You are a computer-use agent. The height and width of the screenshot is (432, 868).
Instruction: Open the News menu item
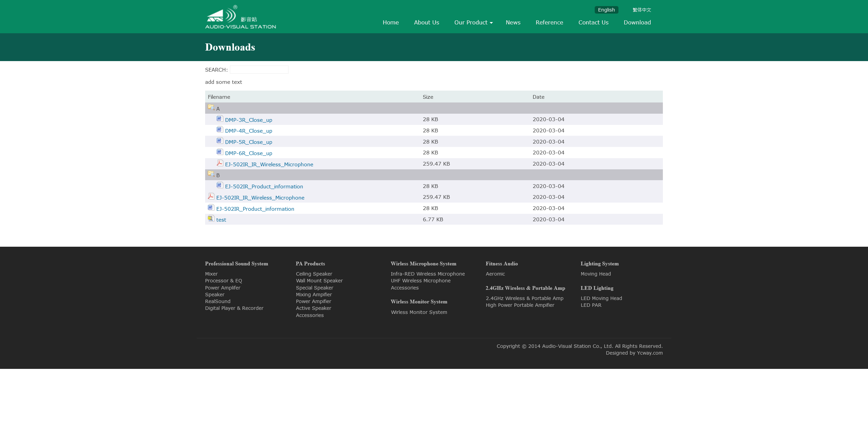pyautogui.click(x=513, y=22)
